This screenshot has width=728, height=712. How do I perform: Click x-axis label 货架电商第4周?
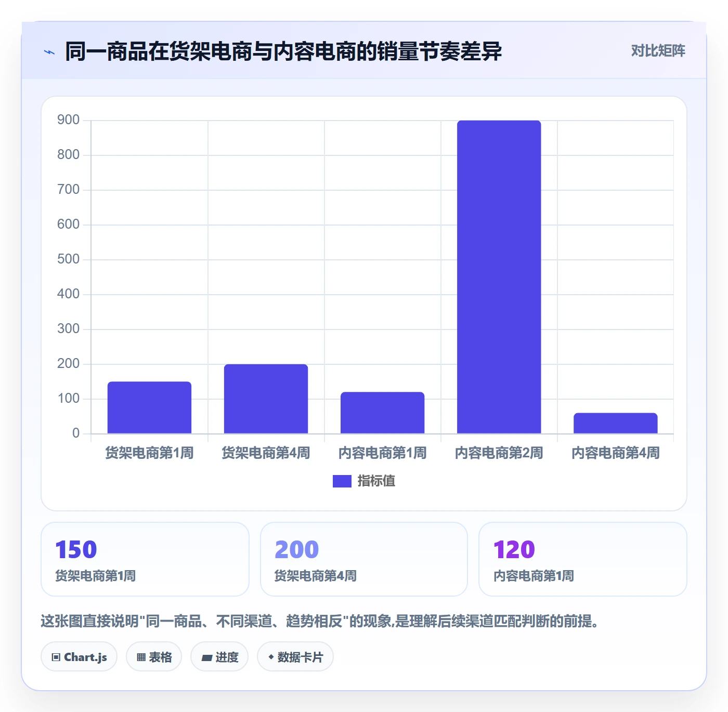266,453
